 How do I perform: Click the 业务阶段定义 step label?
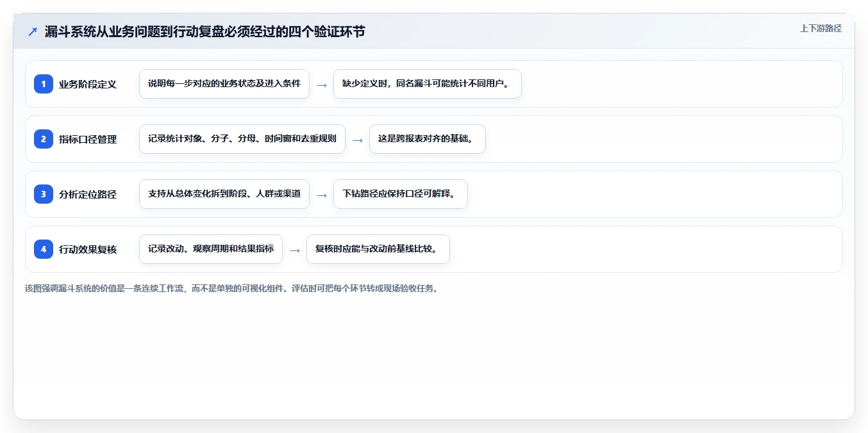point(88,84)
